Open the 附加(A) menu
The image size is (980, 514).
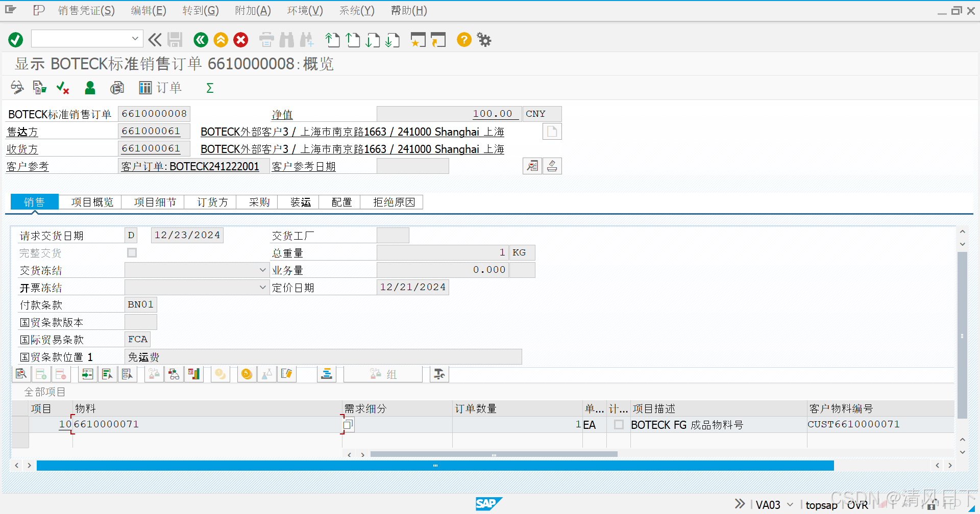[253, 11]
